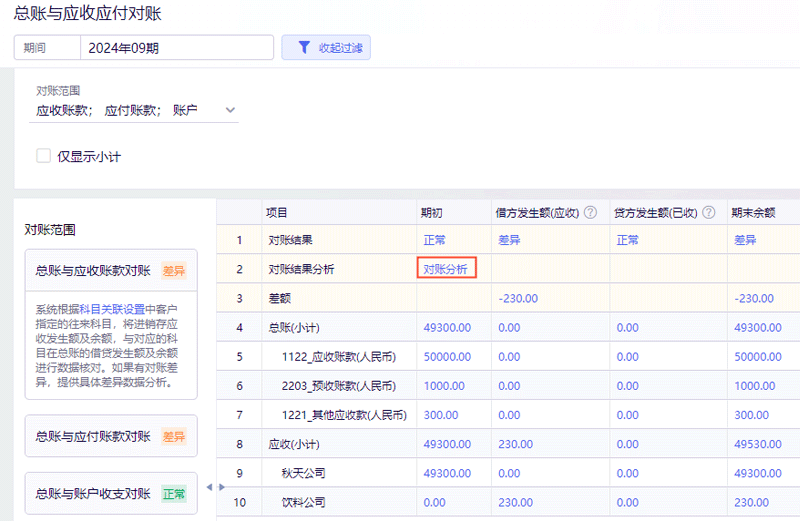Click 差异 result under 期末余额 column
Viewport: 800px width, 521px height.
pyautogui.click(x=745, y=240)
